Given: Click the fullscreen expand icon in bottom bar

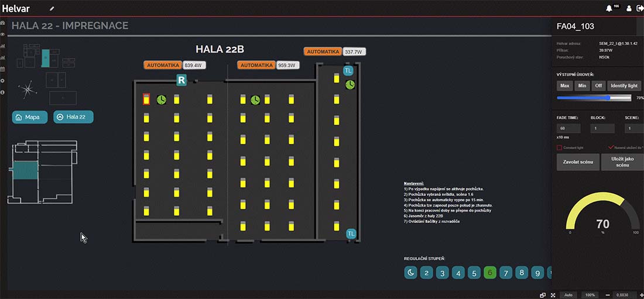Looking at the screenshot, I should pyautogui.click(x=553, y=295).
